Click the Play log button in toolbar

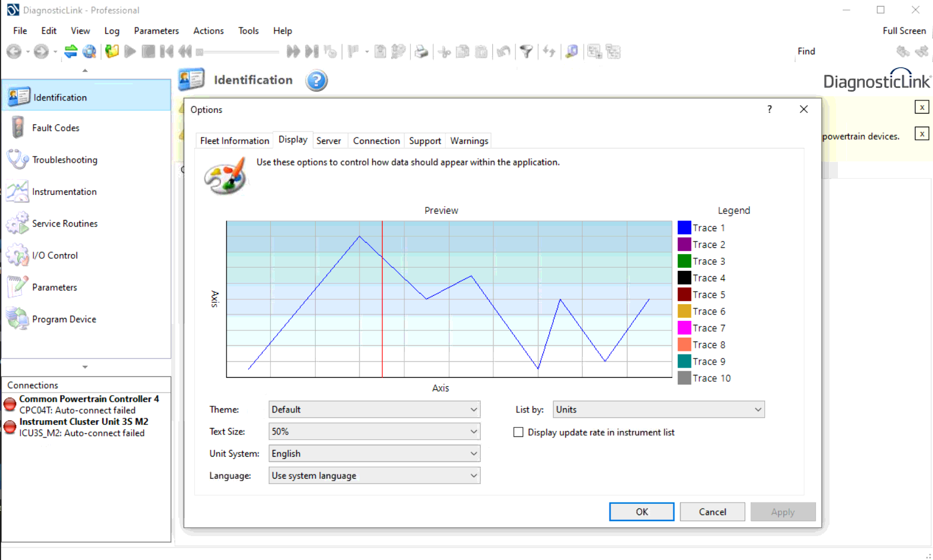tap(130, 52)
